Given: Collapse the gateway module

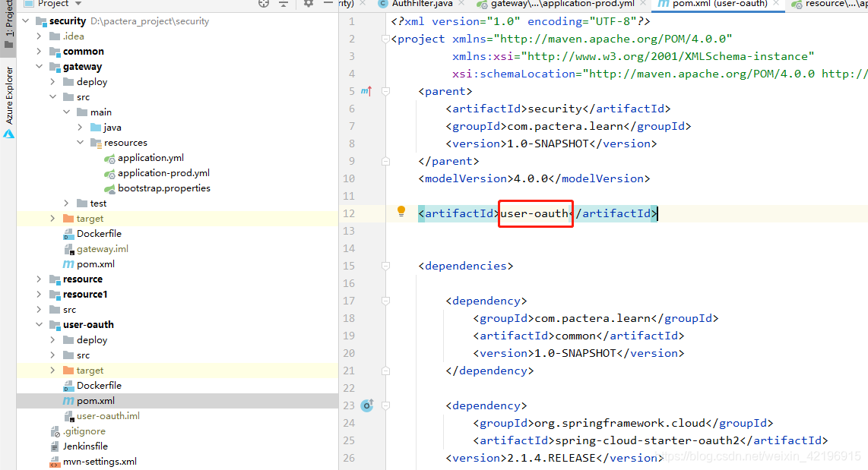Looking at the screenshot, I should (x=39, y=66).
